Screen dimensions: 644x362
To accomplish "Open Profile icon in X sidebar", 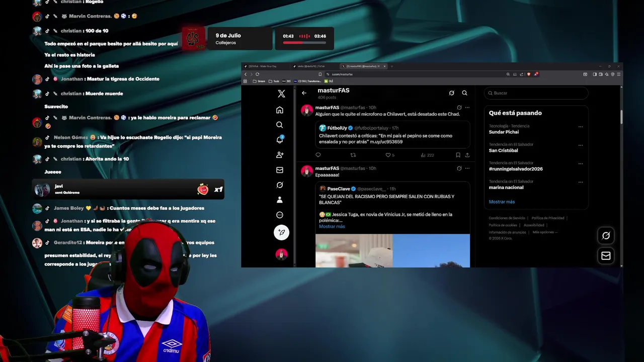I will (280, 200).
